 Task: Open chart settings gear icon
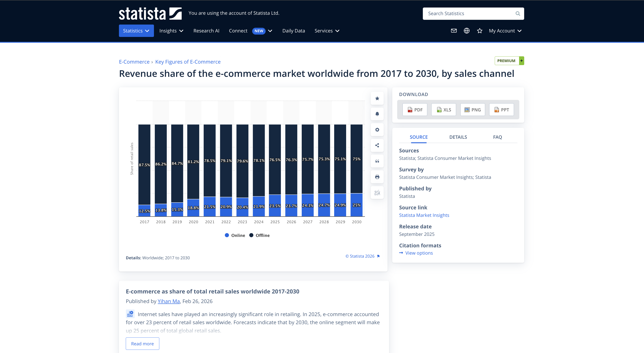[x=377, y=130]
